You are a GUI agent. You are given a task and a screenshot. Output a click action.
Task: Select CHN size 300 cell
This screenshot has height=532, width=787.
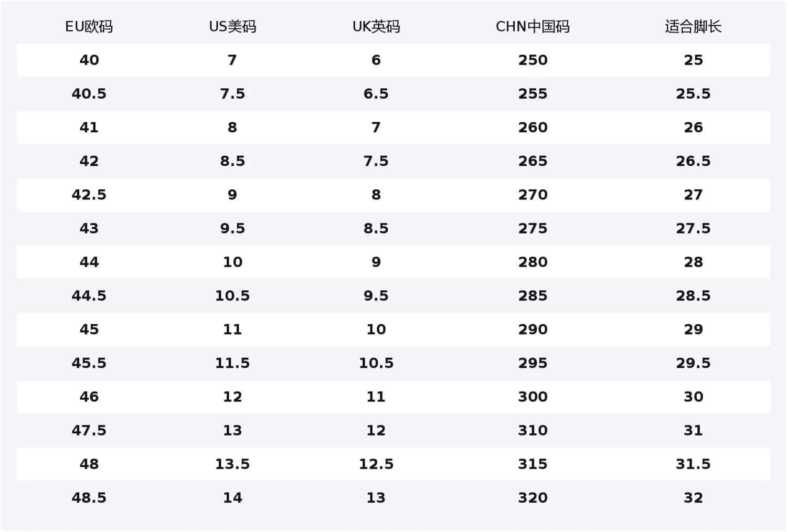coord(533,397)
